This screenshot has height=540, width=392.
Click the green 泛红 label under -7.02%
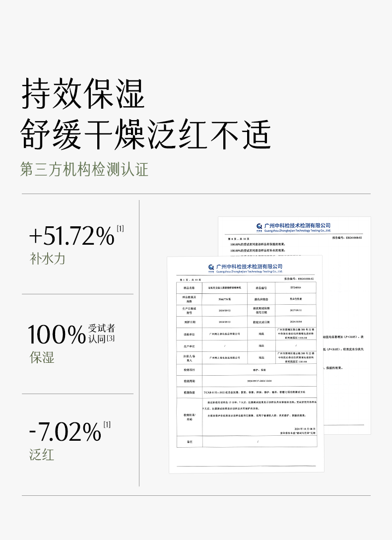coord(42,455)
